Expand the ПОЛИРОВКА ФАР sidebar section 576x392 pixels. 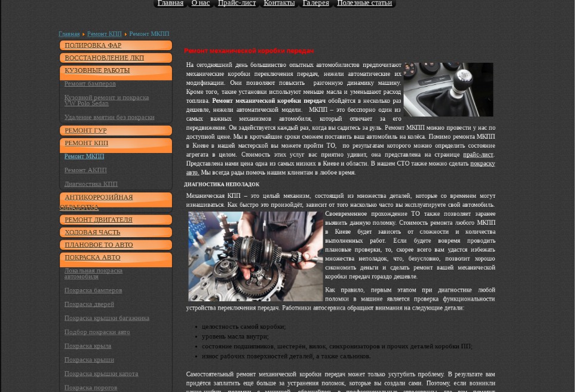click(x=116, y=45)
